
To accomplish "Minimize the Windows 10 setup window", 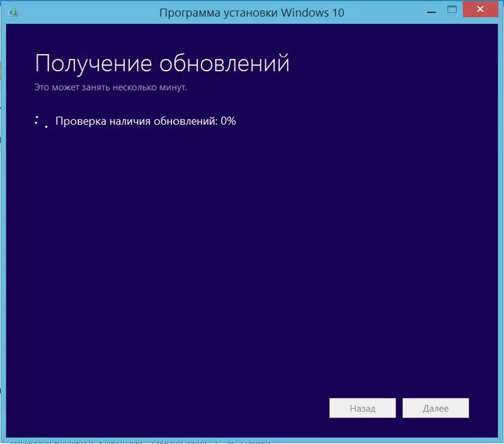I will tap(432, 11).
